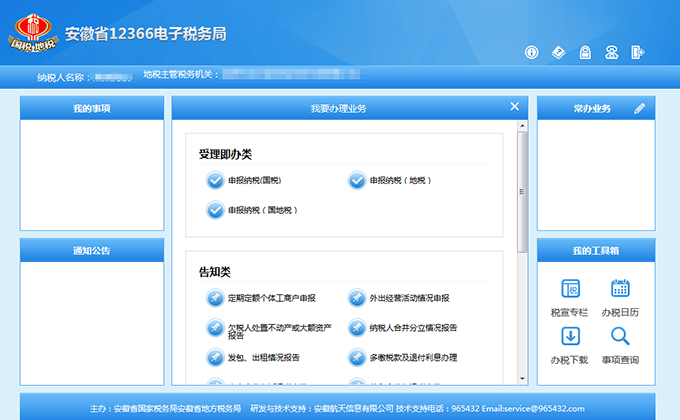This screenshot has height=420, width=680.
Task: Click the info icon in the header
Action: pyautogui.click(x=531, y=52)
